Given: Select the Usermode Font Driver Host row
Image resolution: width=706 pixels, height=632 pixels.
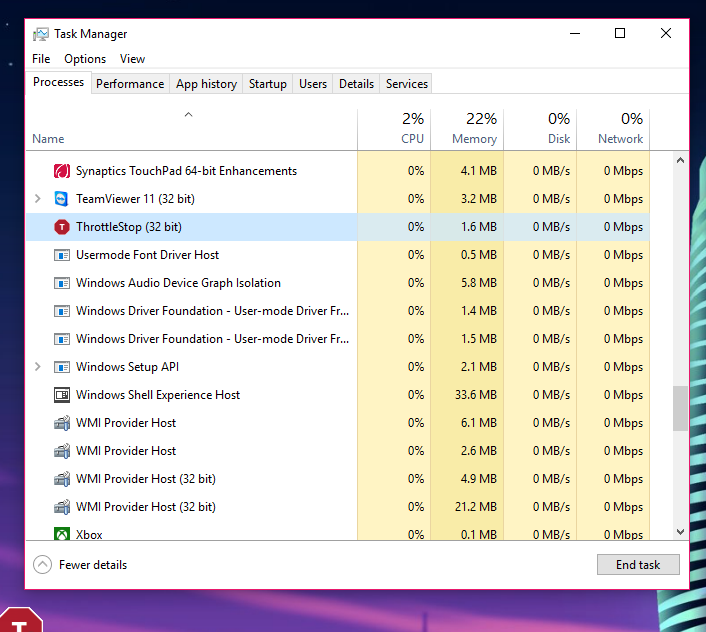Looking at the screenshot, I should 338,255.
